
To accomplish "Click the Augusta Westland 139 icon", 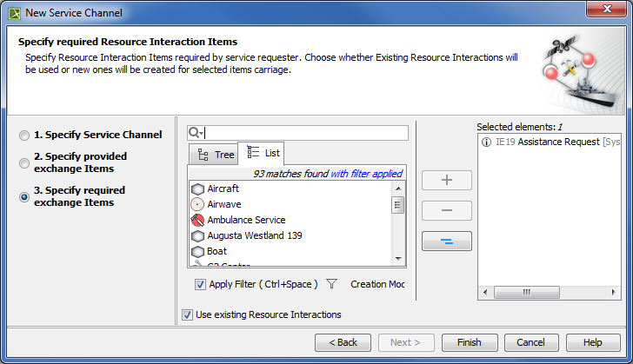I will tap(197, 236).
